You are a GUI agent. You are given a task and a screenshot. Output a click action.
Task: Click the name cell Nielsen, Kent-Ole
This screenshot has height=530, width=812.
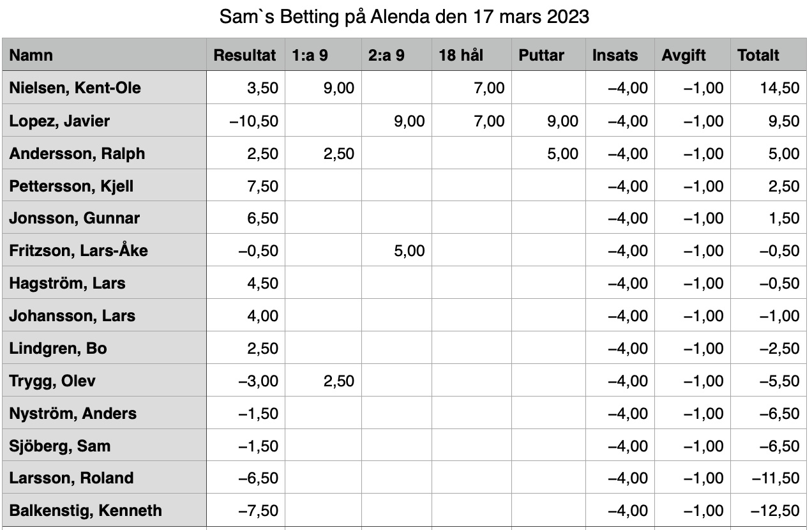(104, 87)
